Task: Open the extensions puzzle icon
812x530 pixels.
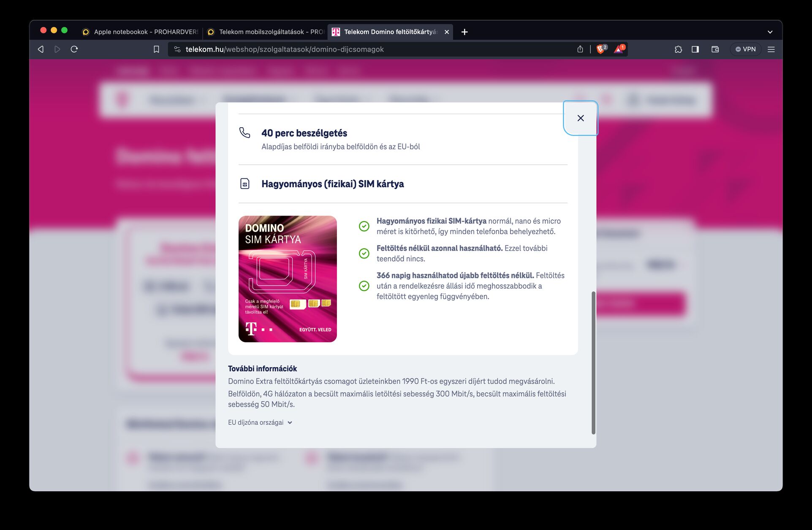Action: 678,49
